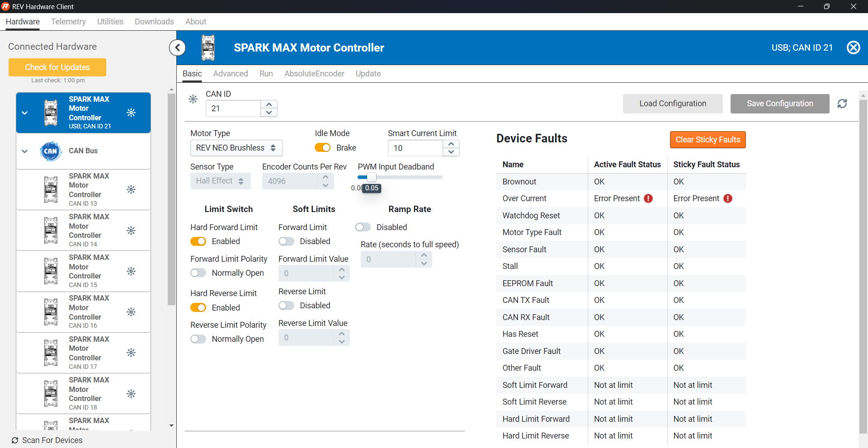Screen dimensions: 868x448
Task: Click the blink icon beside CAN ID field
Action: coord(193,99)
